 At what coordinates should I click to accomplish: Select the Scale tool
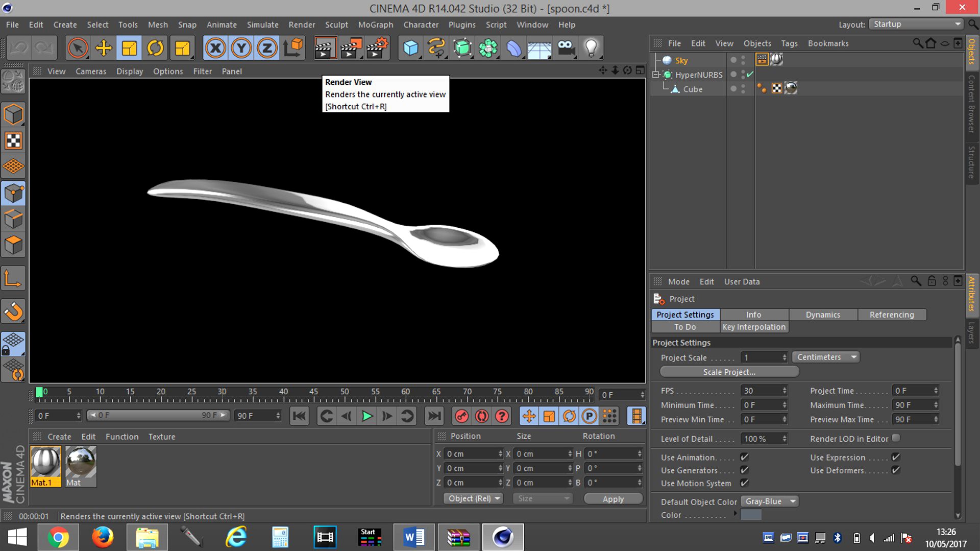129,48
